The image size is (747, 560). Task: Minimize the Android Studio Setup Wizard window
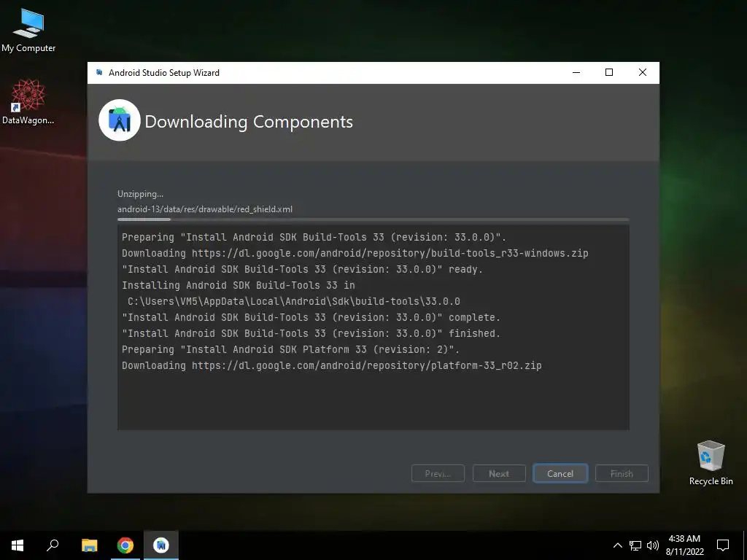tap(576, 72)
